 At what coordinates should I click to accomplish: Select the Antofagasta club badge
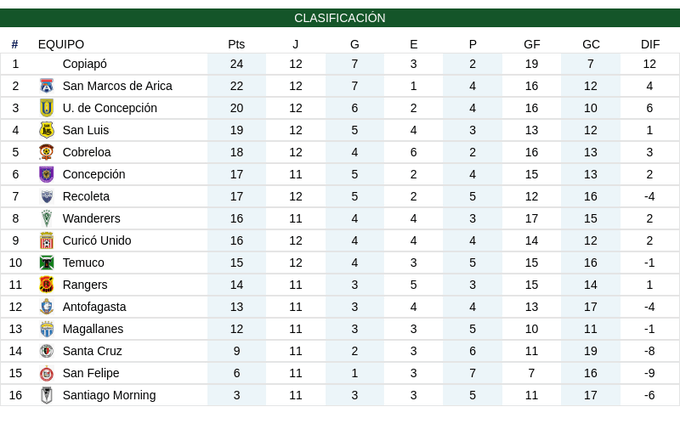click(46, 307)
